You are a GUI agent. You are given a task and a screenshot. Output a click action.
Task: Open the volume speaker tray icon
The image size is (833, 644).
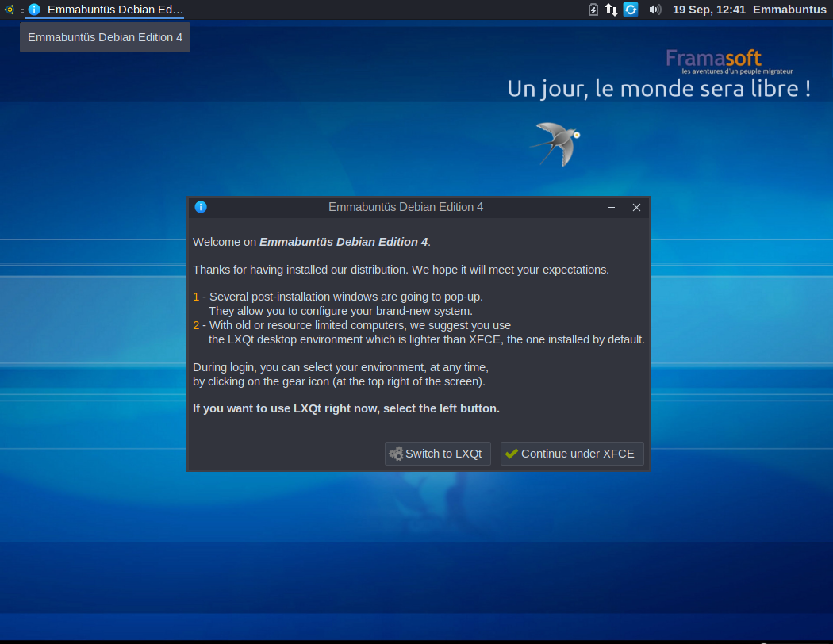655,10
